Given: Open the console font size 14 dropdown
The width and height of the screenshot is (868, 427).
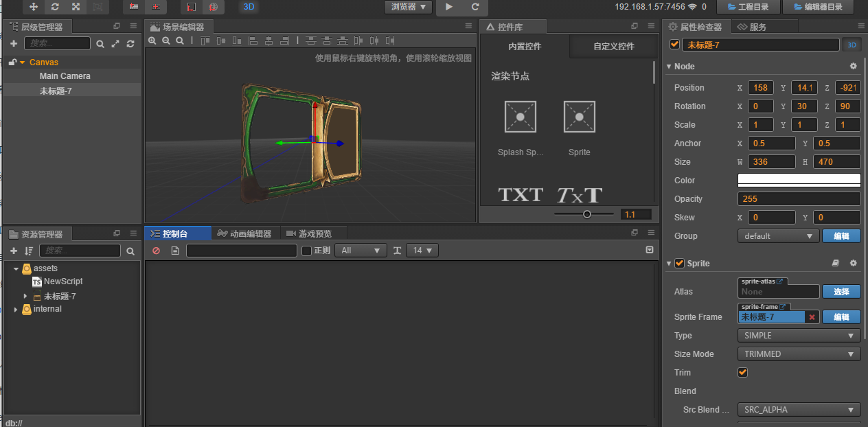Looking at the screenshot, I should coord(422,251).
